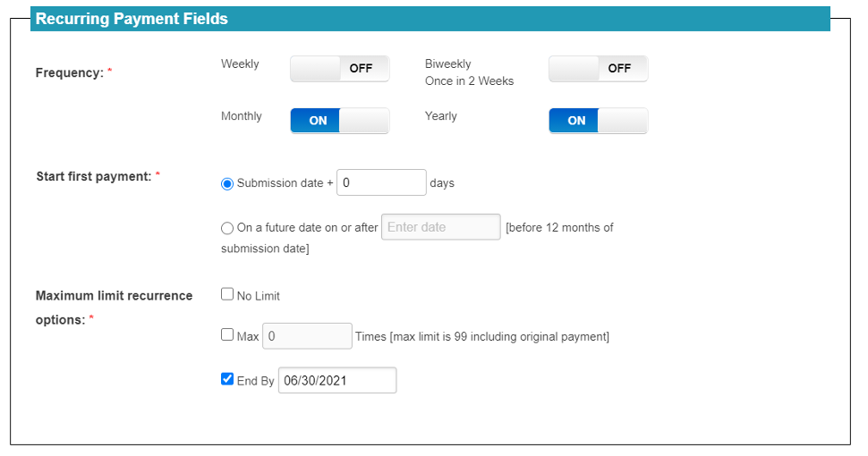Tick the Max times checkbox
This screenshot has width=868, height=456.
(x=227, y=334)
